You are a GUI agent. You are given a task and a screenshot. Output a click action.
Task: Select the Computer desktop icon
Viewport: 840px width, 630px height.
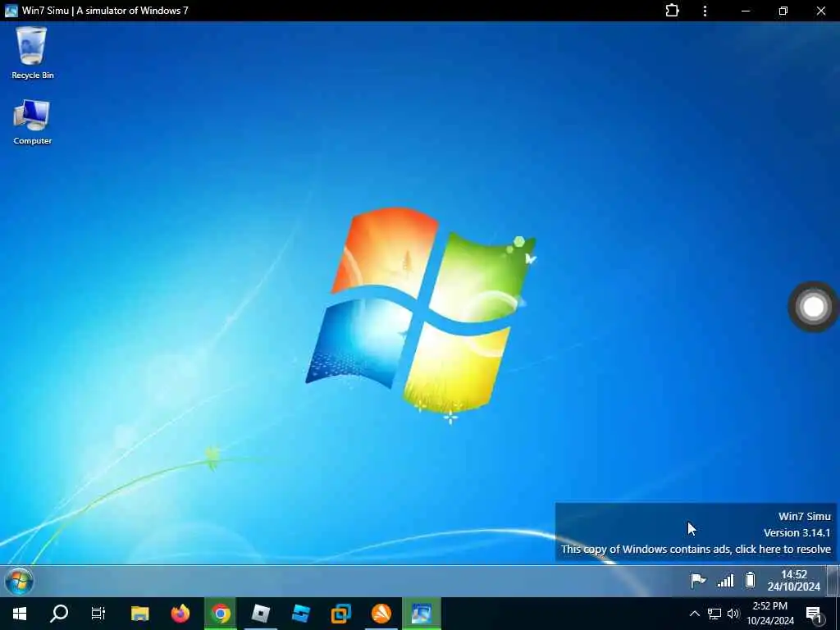[x=32, y=121]
